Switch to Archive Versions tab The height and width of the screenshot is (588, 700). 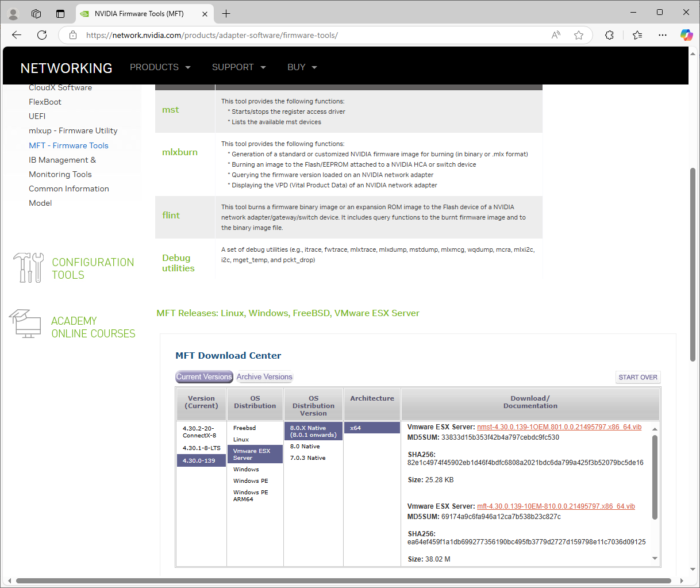pyautogui.click(x=264, y=377)
